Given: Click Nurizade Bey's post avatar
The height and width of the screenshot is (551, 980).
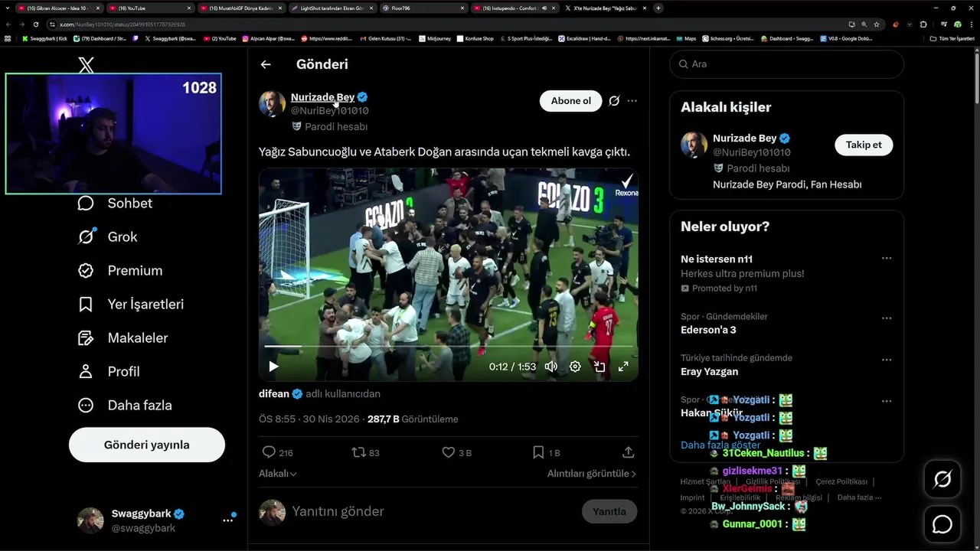Looking at the screenshot, I should tap(272, 104).
